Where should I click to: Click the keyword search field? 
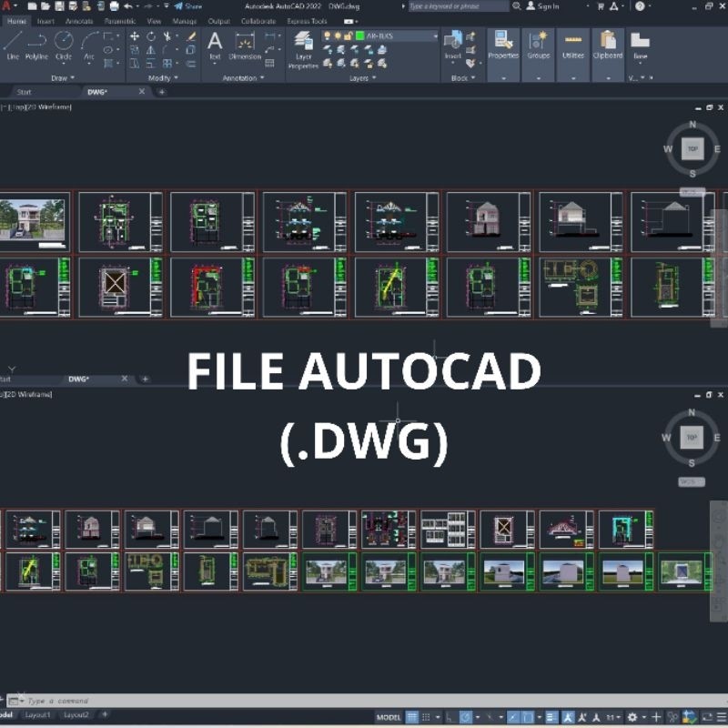[x=458, y=6]
